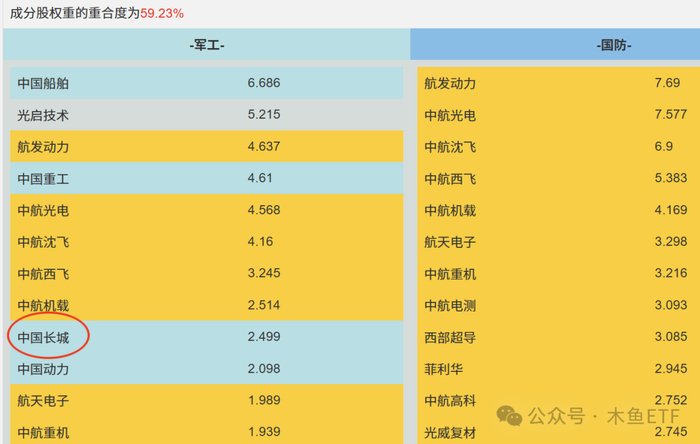This screenshot has height=444, width=700.
Task: Click the WeChat logo in the watermark
Action: 509,415
